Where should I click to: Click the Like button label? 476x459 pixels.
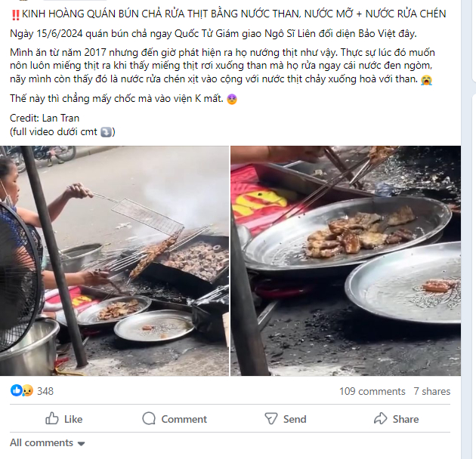pyautogui.click(x=73, y=419)
